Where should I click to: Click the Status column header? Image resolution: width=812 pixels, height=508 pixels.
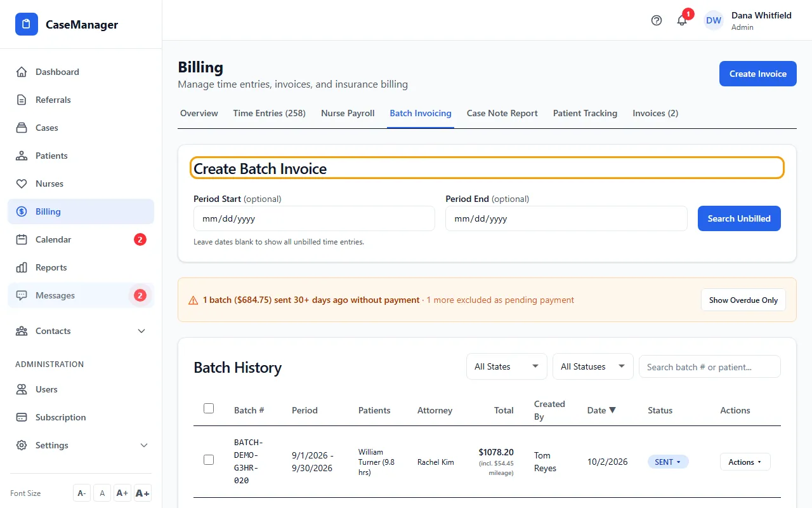tap(660, 410)
